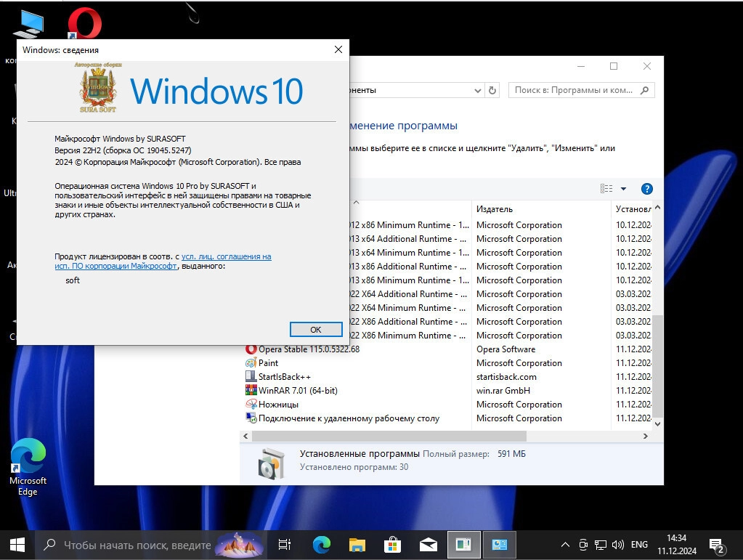743x560 pixels.
Task: Open File Explorer from the taskbar
Action: pyautogui.click(x=357, y=544)
